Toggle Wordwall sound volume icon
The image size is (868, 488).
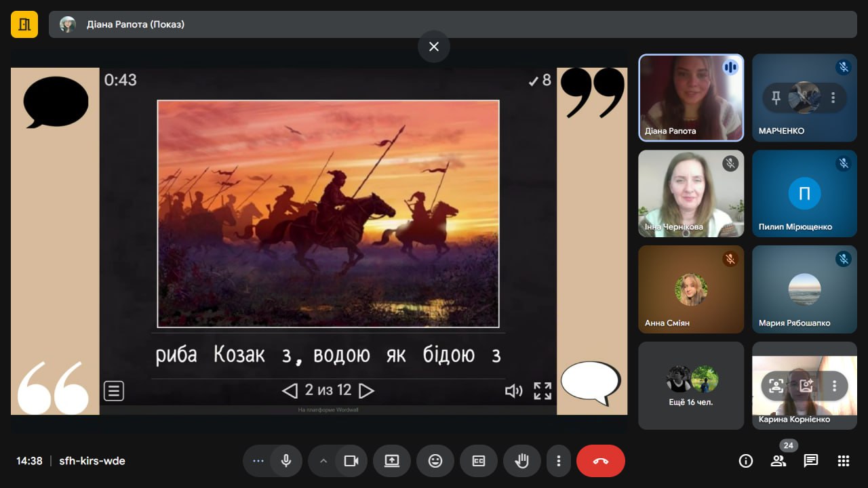click(514, 390)
